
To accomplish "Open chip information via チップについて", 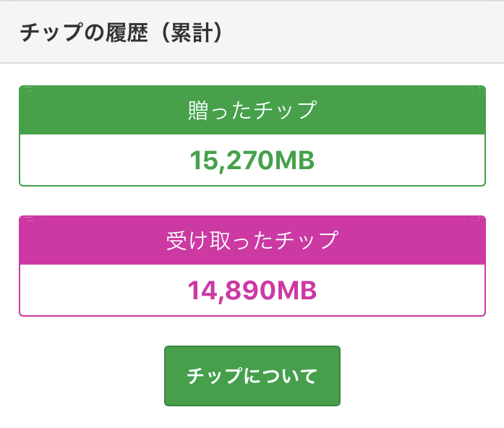I will coord(252,376).
